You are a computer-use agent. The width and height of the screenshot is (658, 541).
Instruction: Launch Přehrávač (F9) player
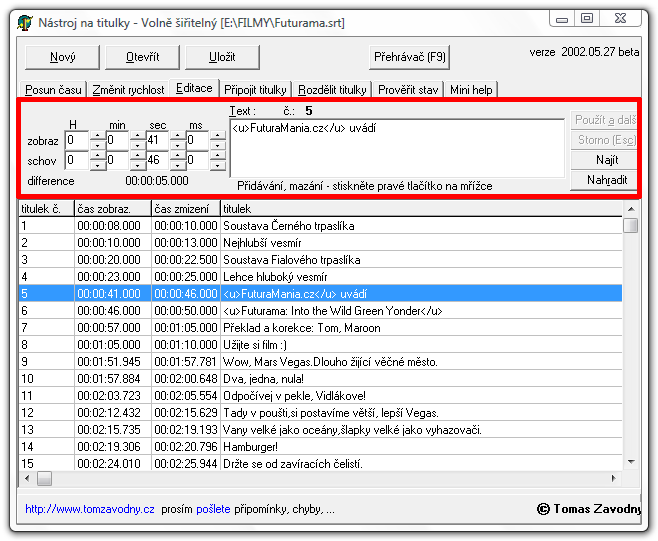pyautogui.click(x=410, y=57)
